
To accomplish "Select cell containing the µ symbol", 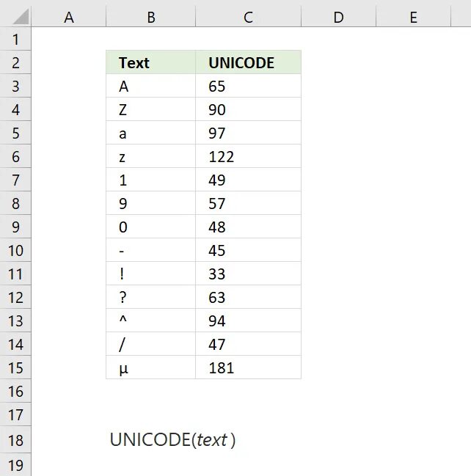I will click(150, 367).
